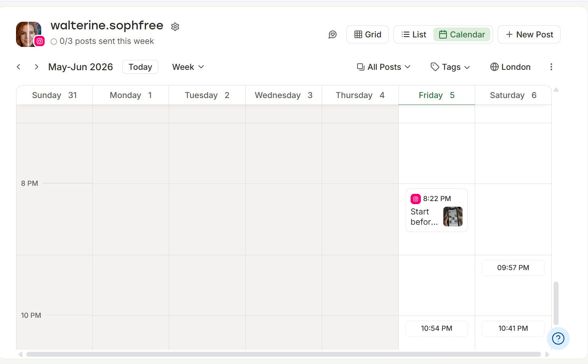Open the more options kebab menu
588x364 pixels.
(551, 67)
